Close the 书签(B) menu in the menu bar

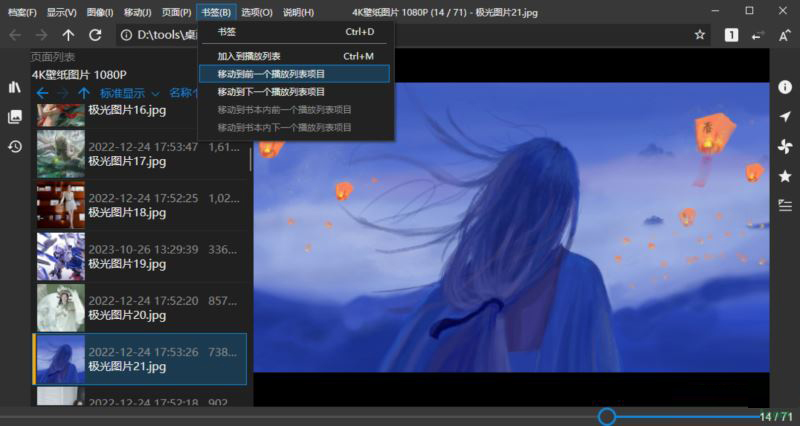click(216, 12)
